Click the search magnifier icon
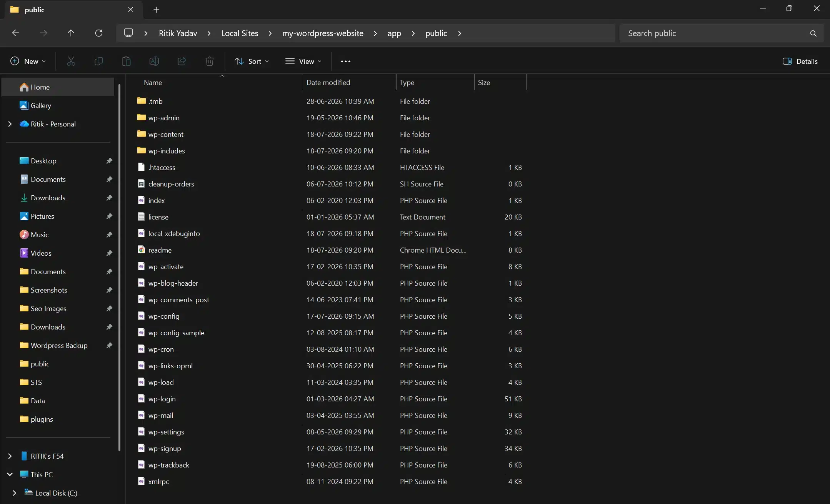830x504 pixels. tap(813, 33)
